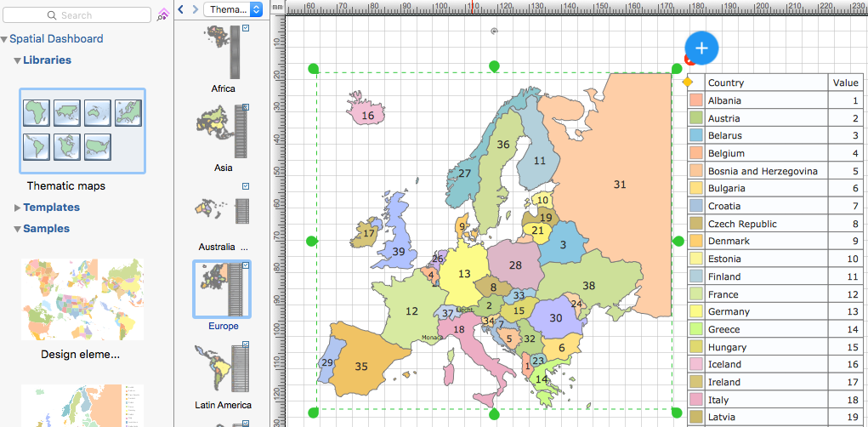This screenshot has width=868, height=427.
Task: Click the bottom-left green selection handle
Action: pos(314,412)
